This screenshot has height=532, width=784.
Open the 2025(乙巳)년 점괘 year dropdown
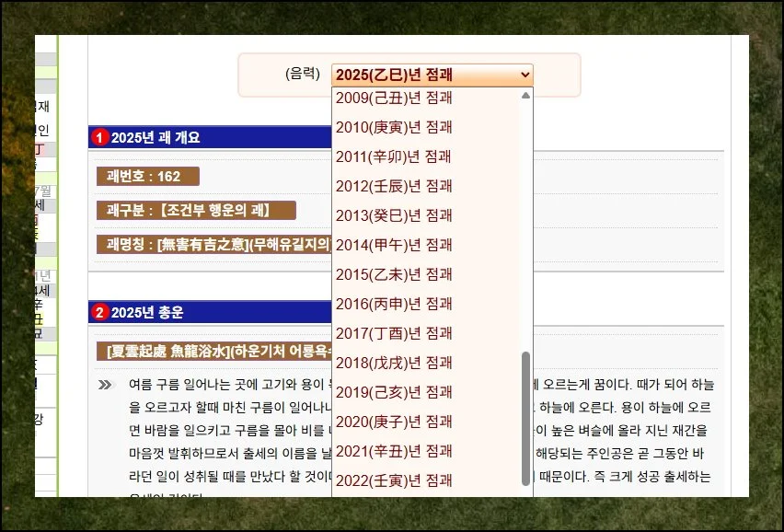431,75
